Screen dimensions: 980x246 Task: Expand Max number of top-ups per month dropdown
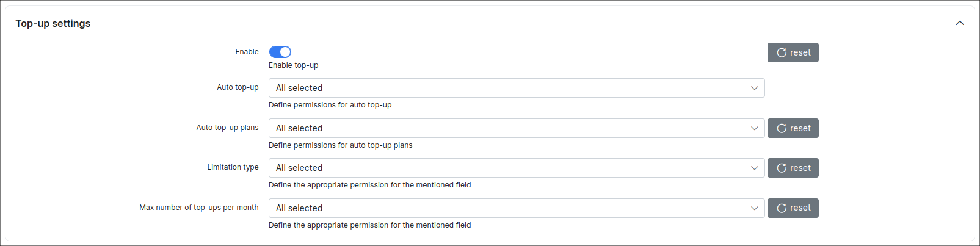(516, 208)
